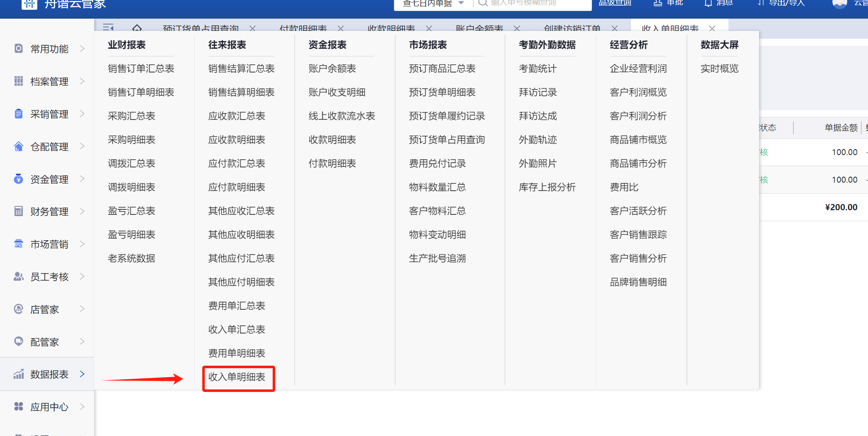
Task: Click the order number search field
Action: pos(534,3)
